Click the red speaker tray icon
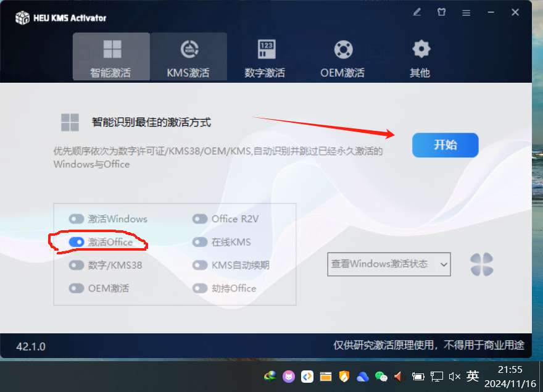 point(398,377)
